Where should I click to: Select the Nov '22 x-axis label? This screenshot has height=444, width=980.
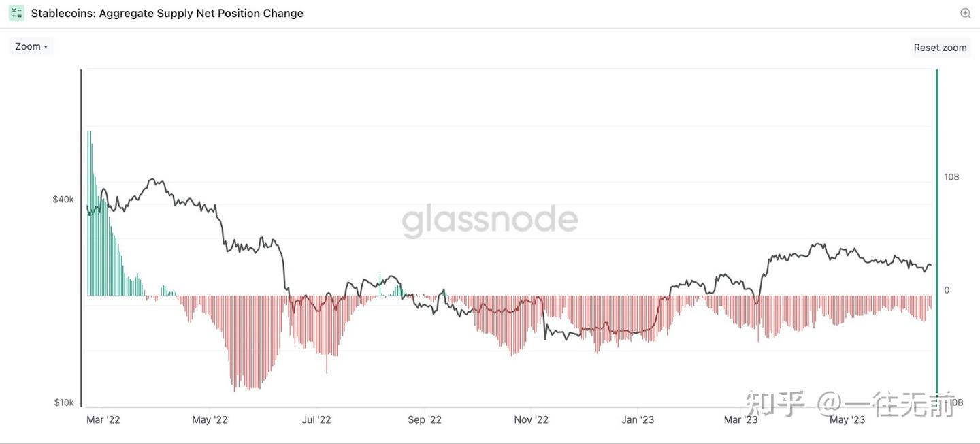coord(531,419)
